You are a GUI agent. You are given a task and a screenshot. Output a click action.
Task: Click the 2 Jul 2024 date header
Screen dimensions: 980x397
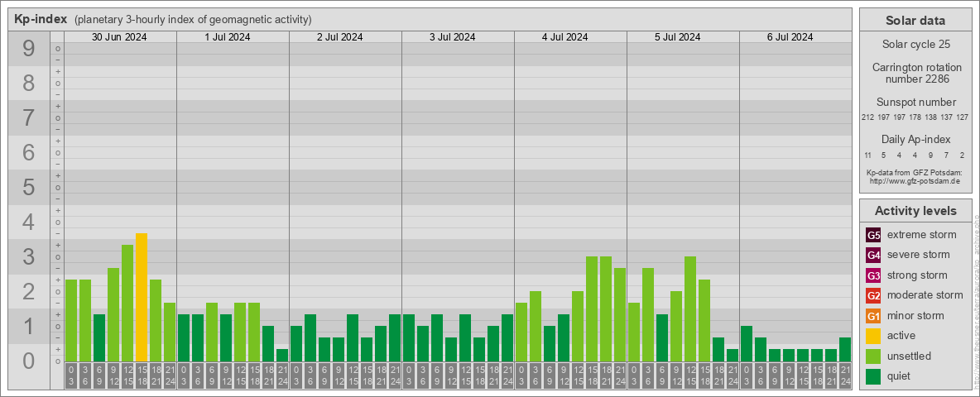pyautogui.click(x=345, y=37)
